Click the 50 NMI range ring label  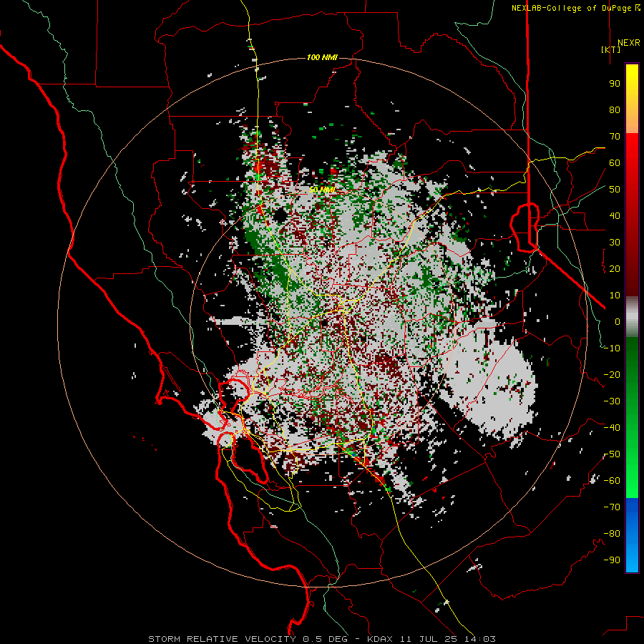(x=322, y=190)
